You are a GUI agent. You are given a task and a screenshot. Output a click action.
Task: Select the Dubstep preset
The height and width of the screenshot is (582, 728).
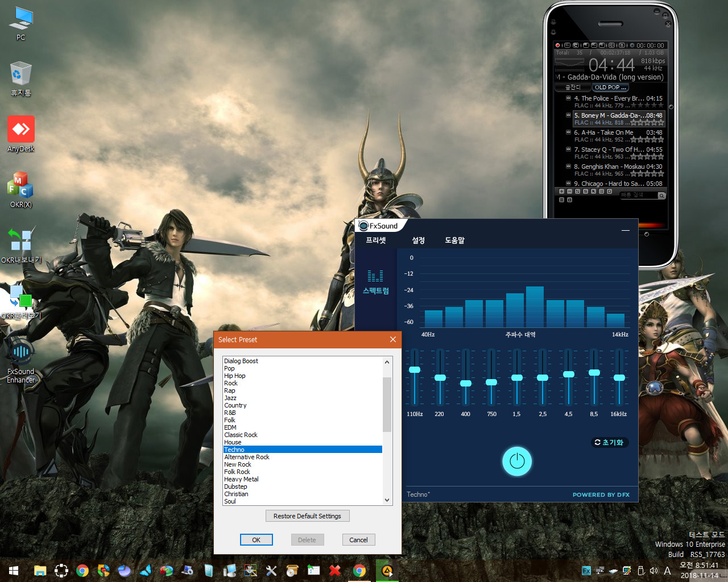point(303,487)
